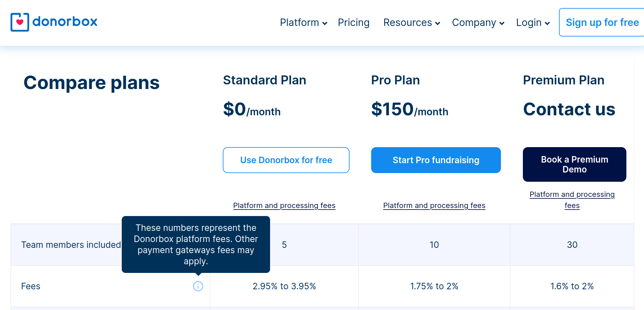Click the Login chevron arrow
Image resolution: width=644 pixels, height=310 pixels.
pos(547,23)
